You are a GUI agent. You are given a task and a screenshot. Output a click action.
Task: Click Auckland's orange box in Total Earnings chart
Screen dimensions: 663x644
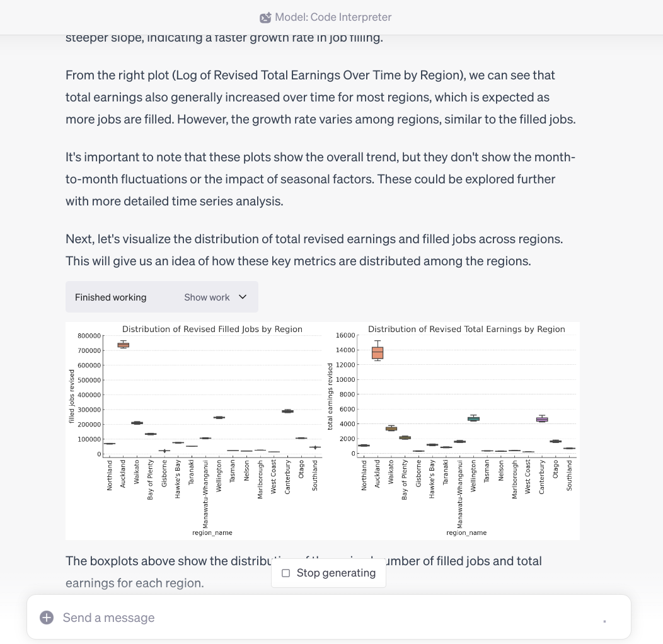[x=378, y=353]
